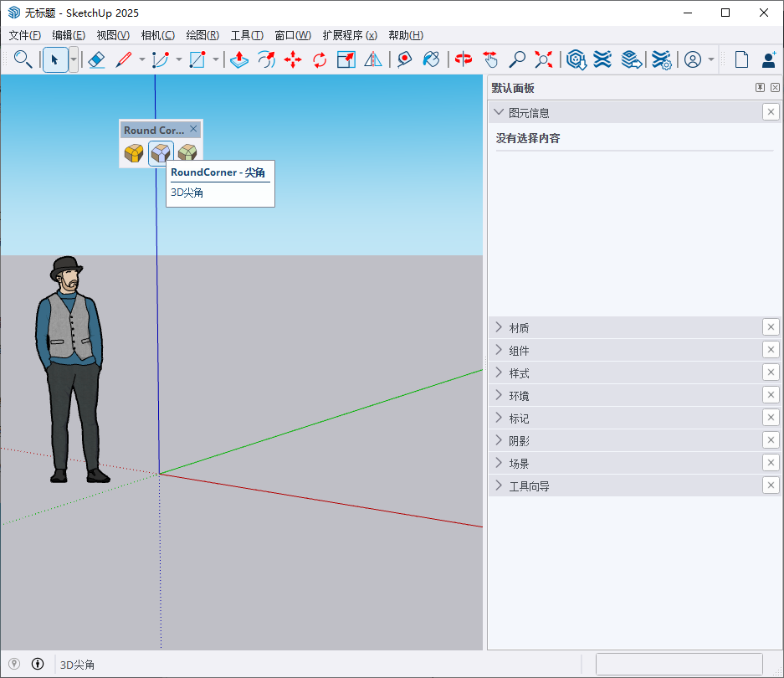Select the Move tool
Screen dimensions: 784x678
pyautogui.click(x=293, y=59)
